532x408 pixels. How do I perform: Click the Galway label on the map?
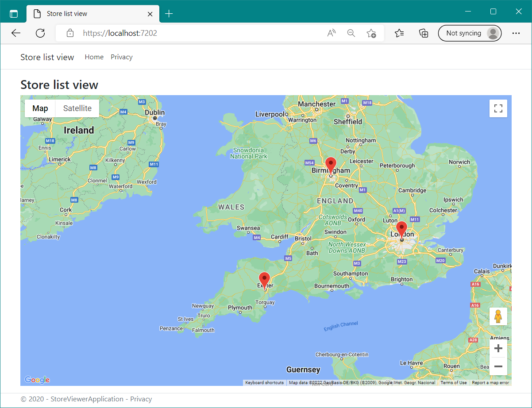point(43,119)
